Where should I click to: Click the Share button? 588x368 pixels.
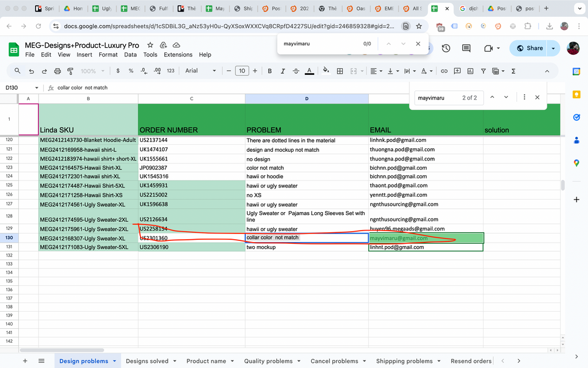point(529,48)
